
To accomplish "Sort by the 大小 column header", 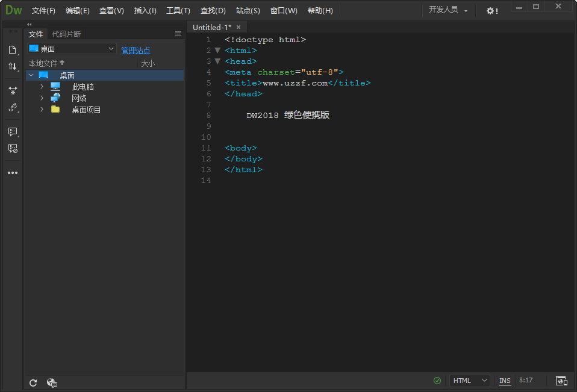I will click(148, 63).
